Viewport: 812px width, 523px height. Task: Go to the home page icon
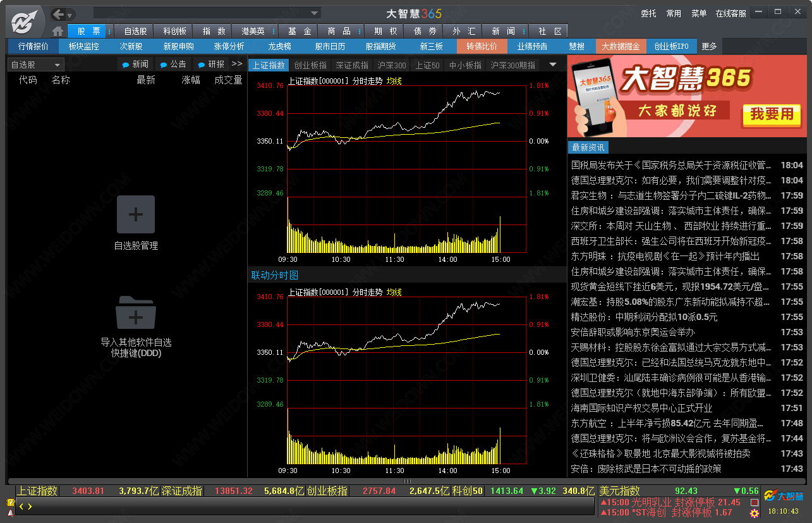58,31
